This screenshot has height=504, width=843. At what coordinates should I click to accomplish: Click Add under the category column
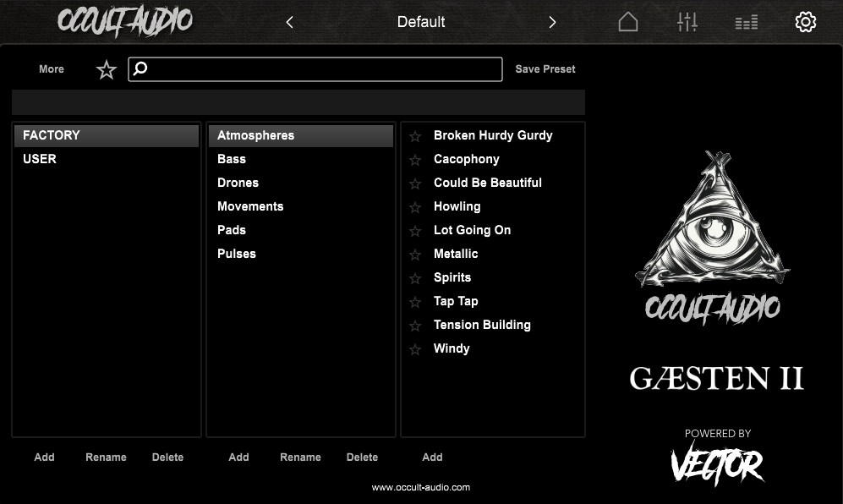pos(238,457)
